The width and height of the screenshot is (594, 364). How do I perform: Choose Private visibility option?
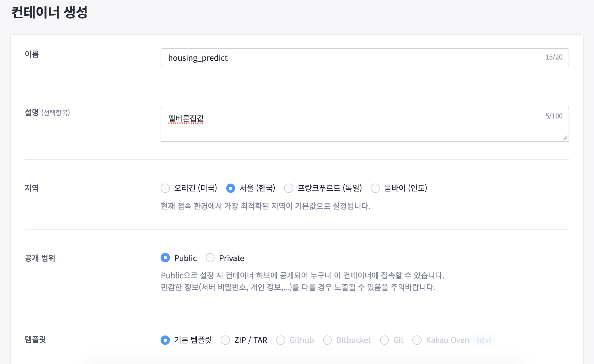(x=210, y=258)
